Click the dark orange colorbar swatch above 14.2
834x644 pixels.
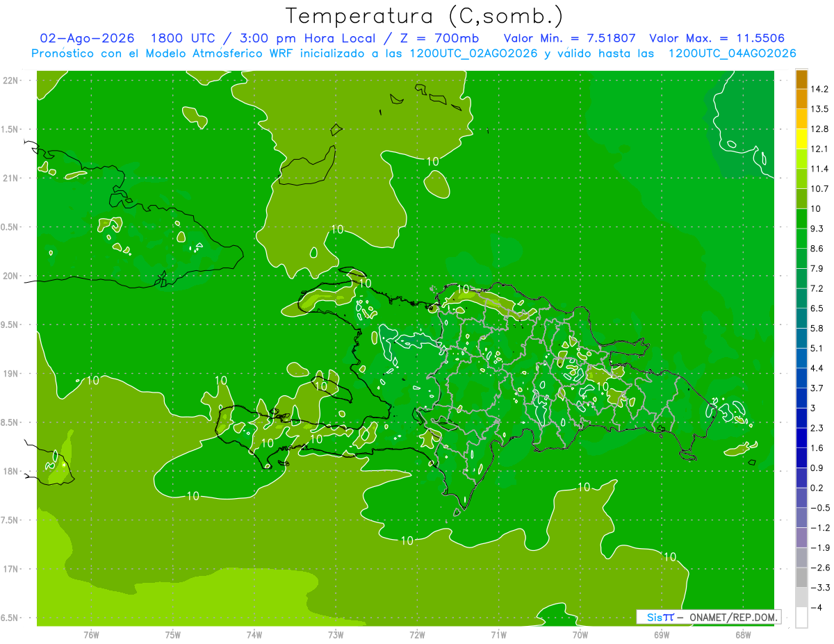801,79
